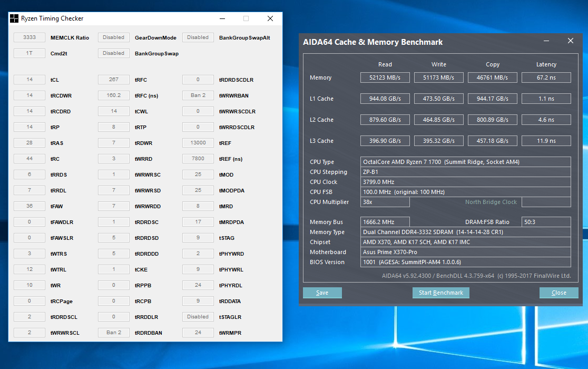Click L1 Cache Latency value 1.1 ns

(x=546, y=99)
